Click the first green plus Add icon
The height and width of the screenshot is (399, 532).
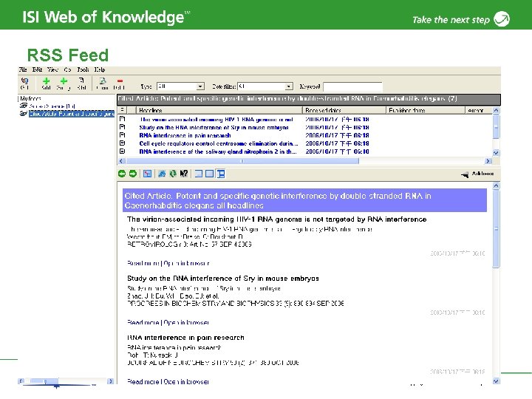pos(46,81)
